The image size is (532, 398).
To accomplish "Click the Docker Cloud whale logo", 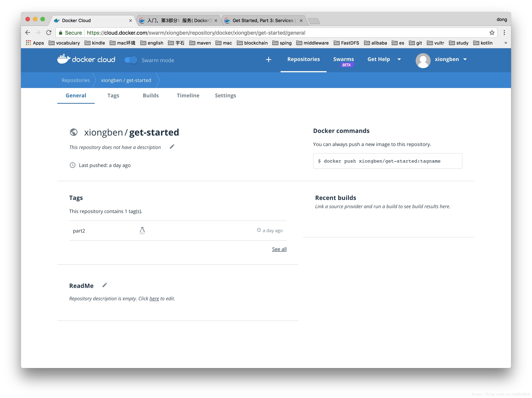I will [x=86, y=59].
